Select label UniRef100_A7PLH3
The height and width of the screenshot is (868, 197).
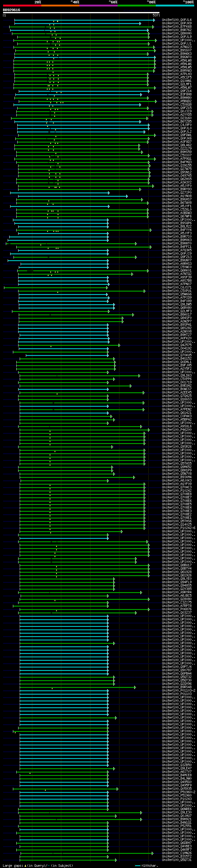tap(177, 74)
